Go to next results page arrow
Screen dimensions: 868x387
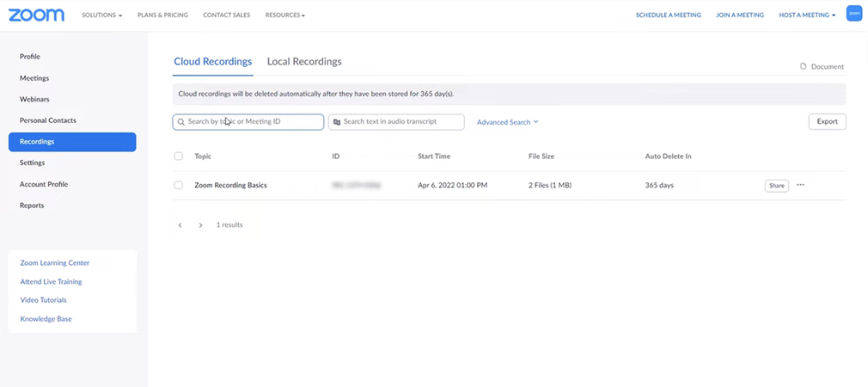coord(200,225)
